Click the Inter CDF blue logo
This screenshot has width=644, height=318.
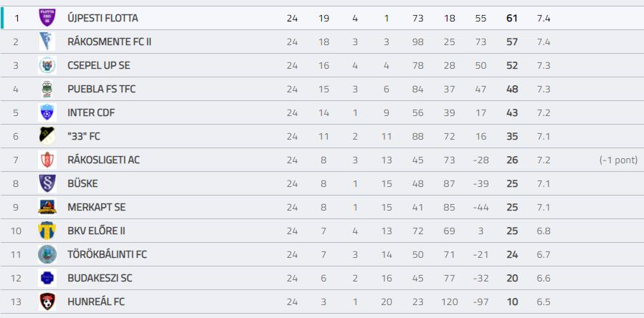coord(47,113)
